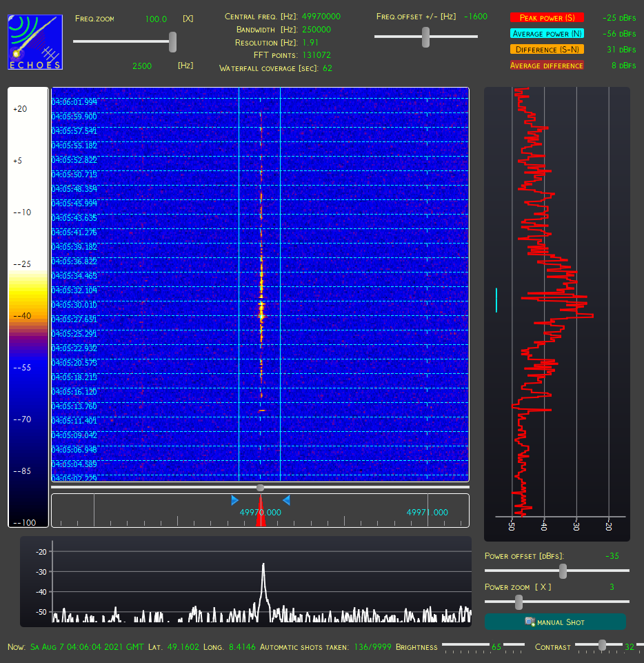Viewport: 644px width, 663px height.
Task: Click the waterfall horizontal scroll handle
Action: tap(261, 488)
